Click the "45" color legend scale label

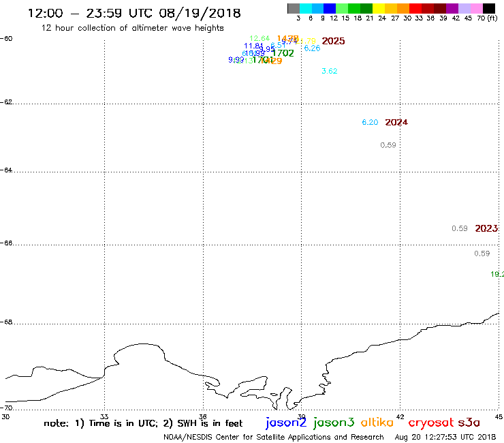468,18
